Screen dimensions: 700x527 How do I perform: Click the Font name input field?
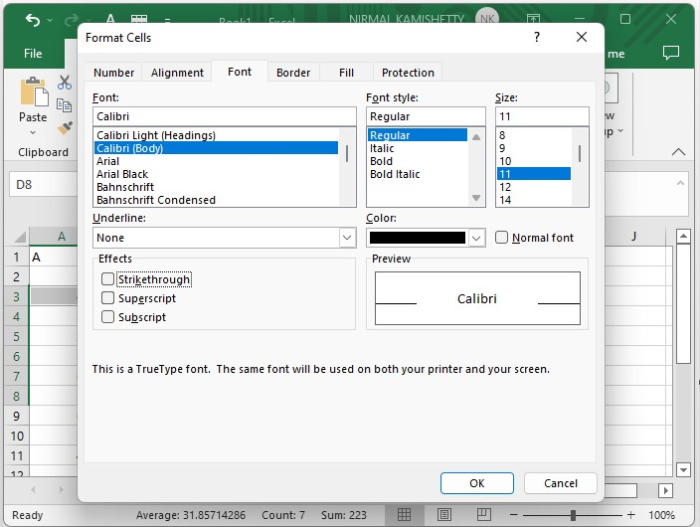click(224, 116)
